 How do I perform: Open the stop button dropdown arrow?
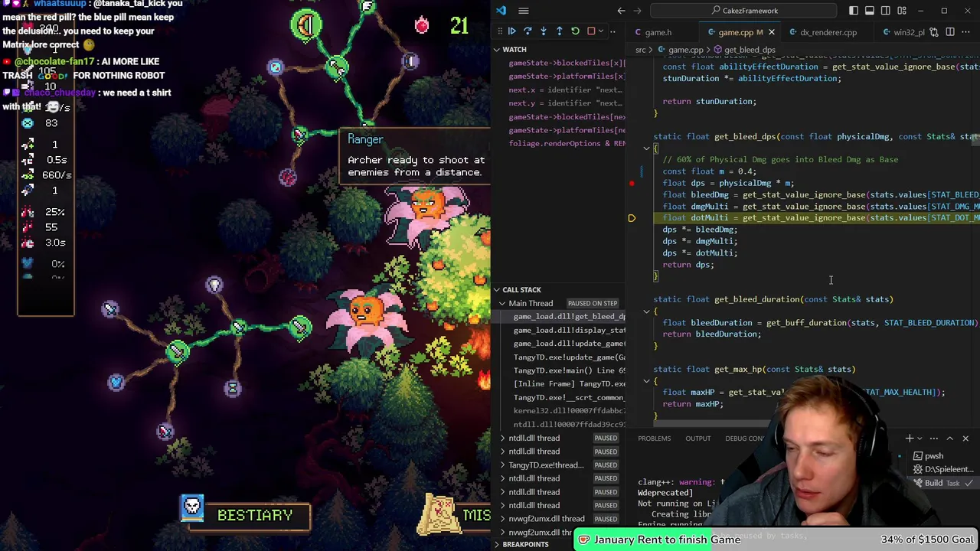click(602, 31)
